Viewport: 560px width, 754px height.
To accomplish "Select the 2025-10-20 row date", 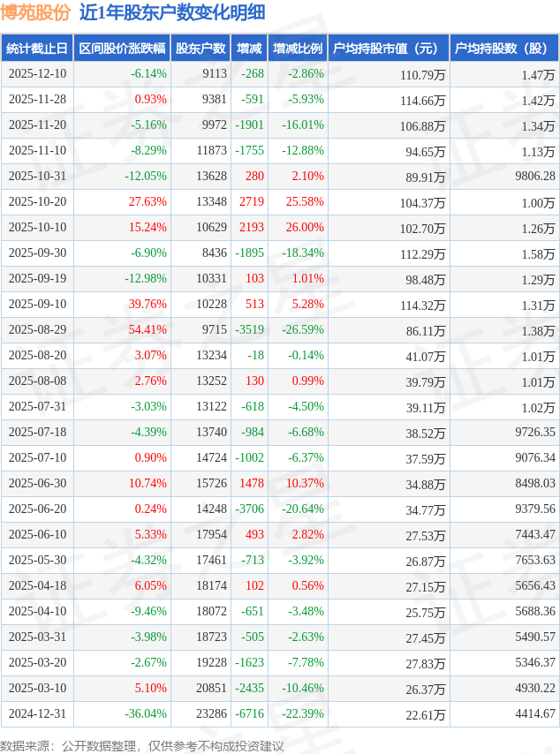I will (x=37, y=202).
